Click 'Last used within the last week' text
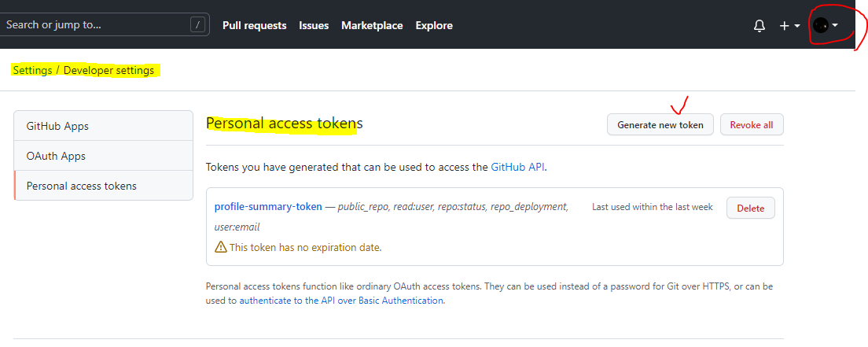 652,207
